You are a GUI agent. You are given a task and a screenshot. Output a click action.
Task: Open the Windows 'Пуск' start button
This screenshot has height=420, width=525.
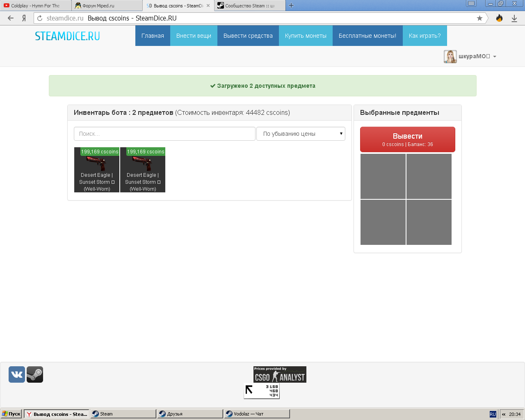coord(11,414)
